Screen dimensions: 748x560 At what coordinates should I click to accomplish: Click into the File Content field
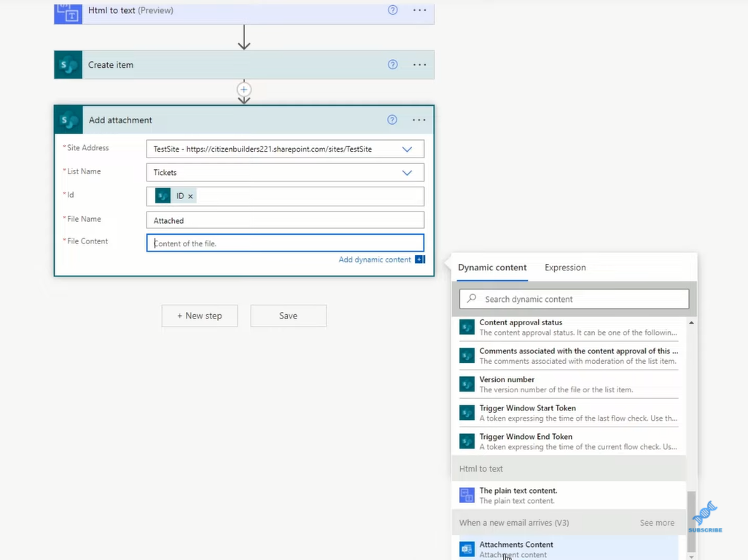(x=285, y=244)
